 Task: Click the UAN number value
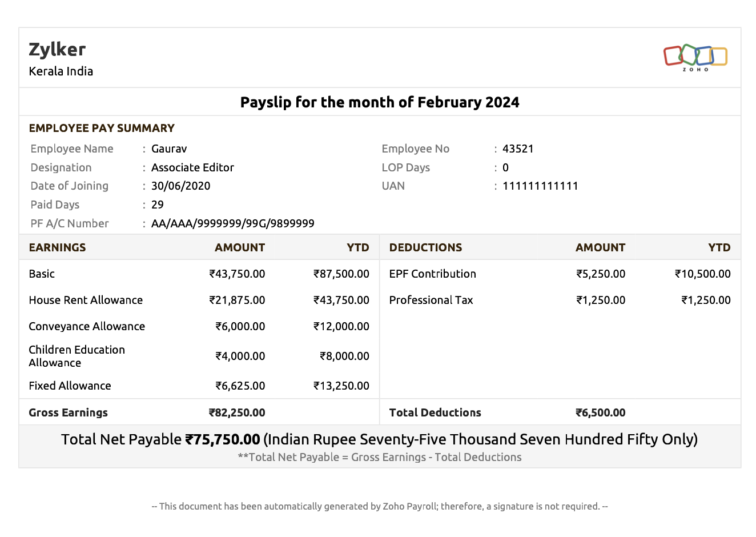540,186
